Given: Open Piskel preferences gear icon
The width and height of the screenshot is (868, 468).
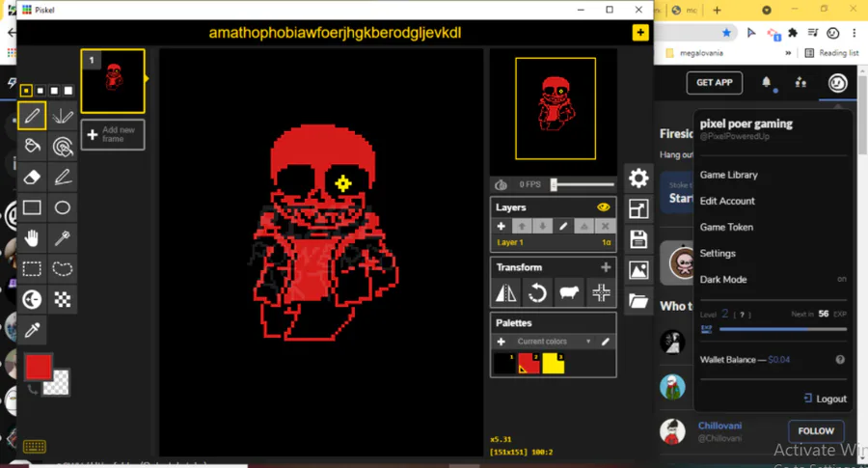Looking at the screenshot, I should pyautogui.click(x=638, y=179).
